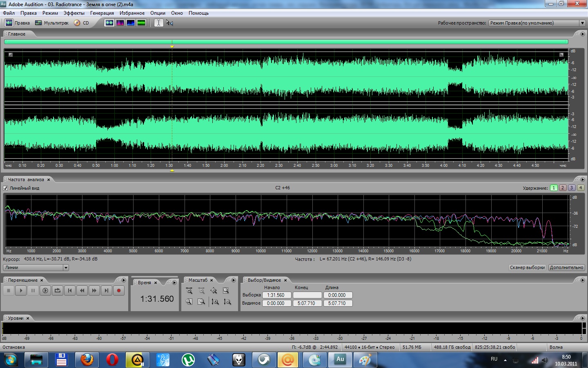Toggle looped playback button
This screenshot has height=368, width=588.
click(58, 290)
